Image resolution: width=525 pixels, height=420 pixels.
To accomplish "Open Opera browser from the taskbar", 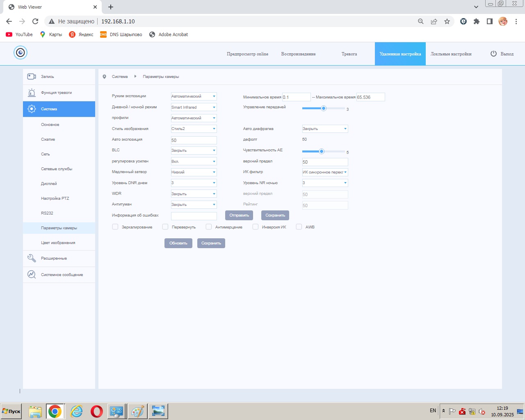I will click(x=97, y=411).
